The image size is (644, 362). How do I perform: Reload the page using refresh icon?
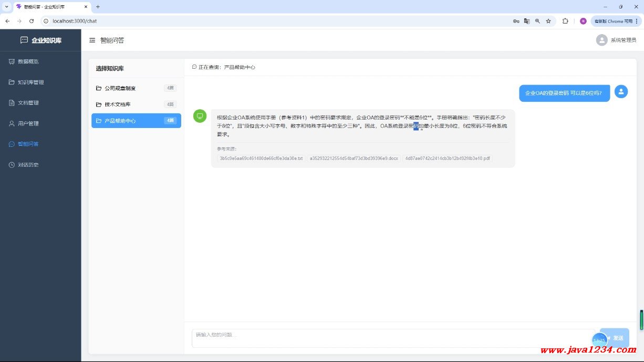[32, 21]
